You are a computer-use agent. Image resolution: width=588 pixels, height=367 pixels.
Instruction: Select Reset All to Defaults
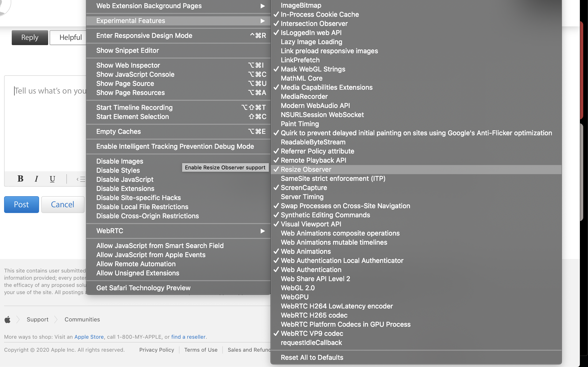pos(312,357)
